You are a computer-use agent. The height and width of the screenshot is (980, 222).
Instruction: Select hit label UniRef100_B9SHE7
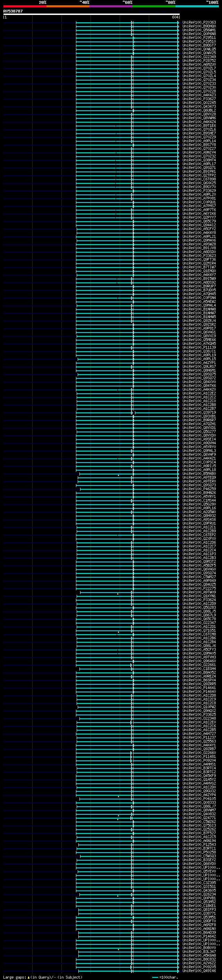[199, 133]
